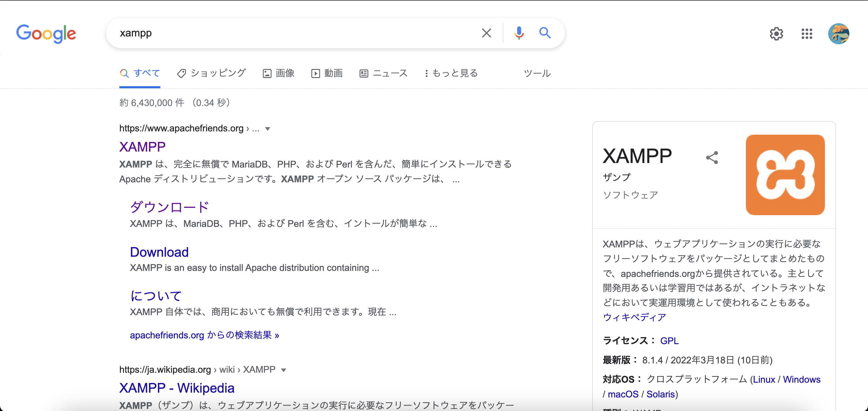Open the XAMPP search result link
This screenshot has width=868, height=411.
(142, 146)
